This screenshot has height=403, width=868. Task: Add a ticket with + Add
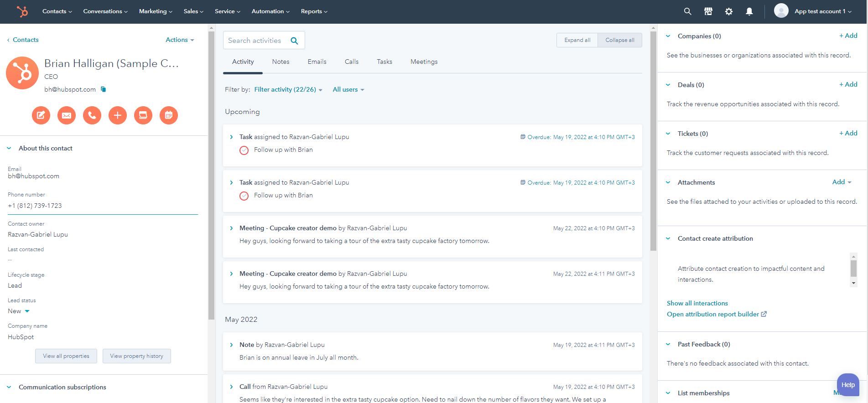pos(848,133)
